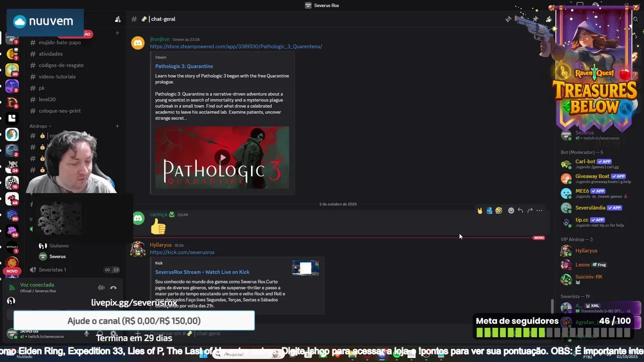The width and height of the screenshot is (644, 362).
Task: Open more options ellipsis on carniça's message
Action: [x=539, y=211]
